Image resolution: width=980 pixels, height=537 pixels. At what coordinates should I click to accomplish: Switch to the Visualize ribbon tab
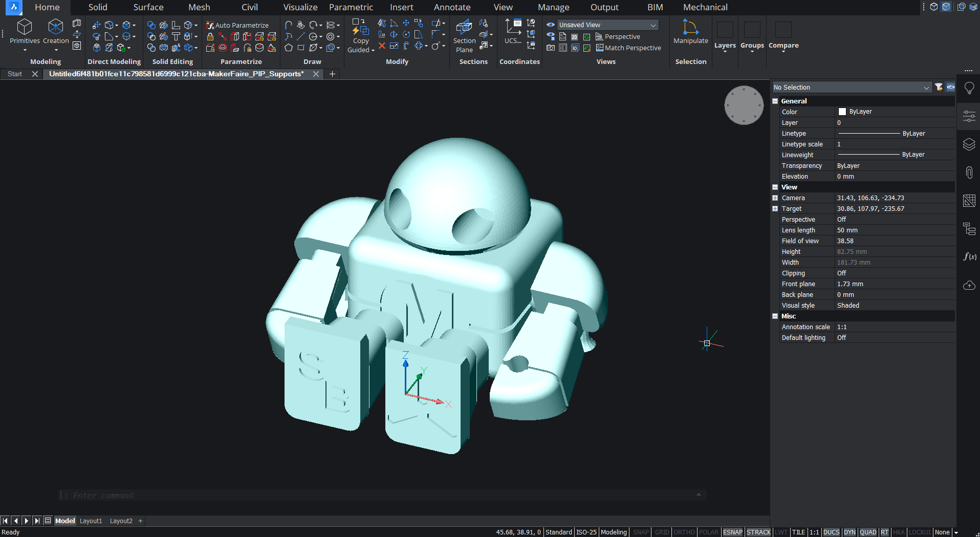pos(300,7)
